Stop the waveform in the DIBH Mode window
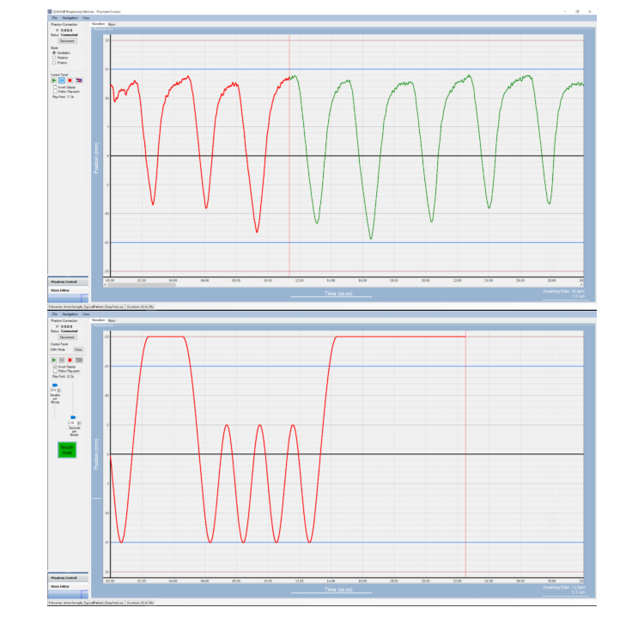The height and width of the screenshot is (644, 644). (70, 360)
